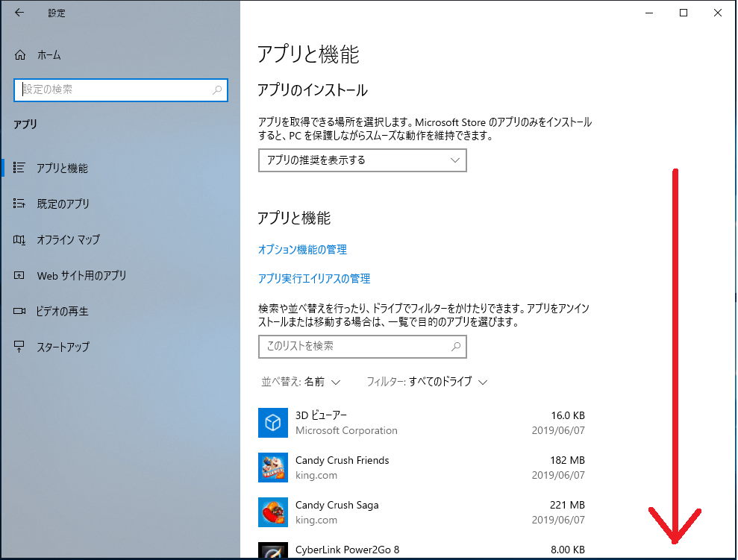Click the このリストを検索 search field
The image size is (738, 560).
pyautogui.click(x=362, y=347)
